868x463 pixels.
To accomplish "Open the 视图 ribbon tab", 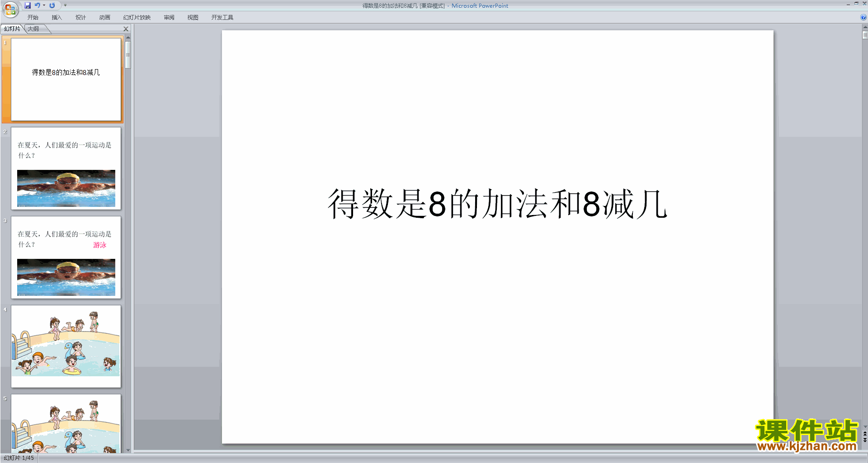I will click(193, 18).
